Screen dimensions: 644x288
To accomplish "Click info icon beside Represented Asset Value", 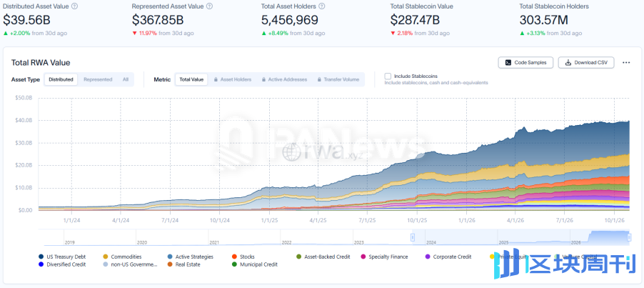I will point(209,6).
